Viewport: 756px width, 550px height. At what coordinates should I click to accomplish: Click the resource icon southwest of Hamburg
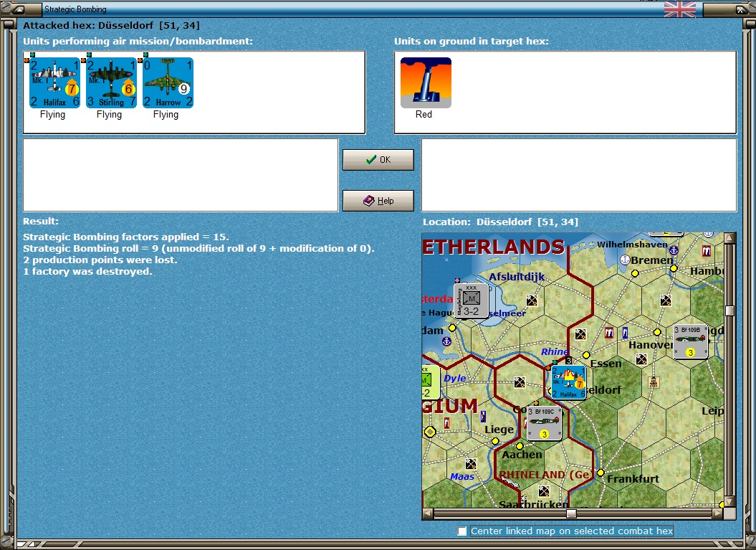click(666, 300)
